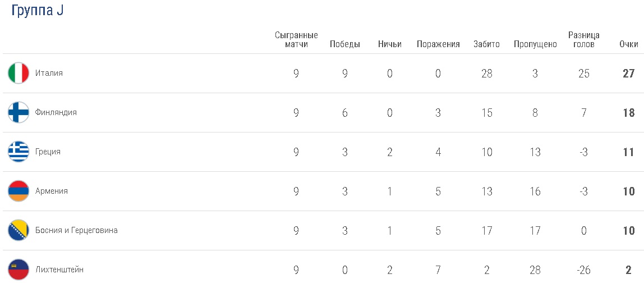Click Italy's 27 points value
644x283 pixels.
coord(628,74)
